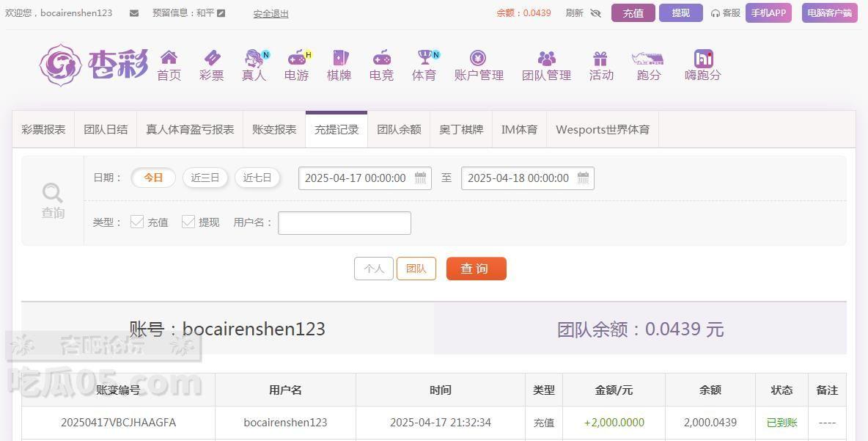Uncheck the 提现 type checkbox
Image resolution: width=868 pixels, height=441 pixels.
point(188,222)
